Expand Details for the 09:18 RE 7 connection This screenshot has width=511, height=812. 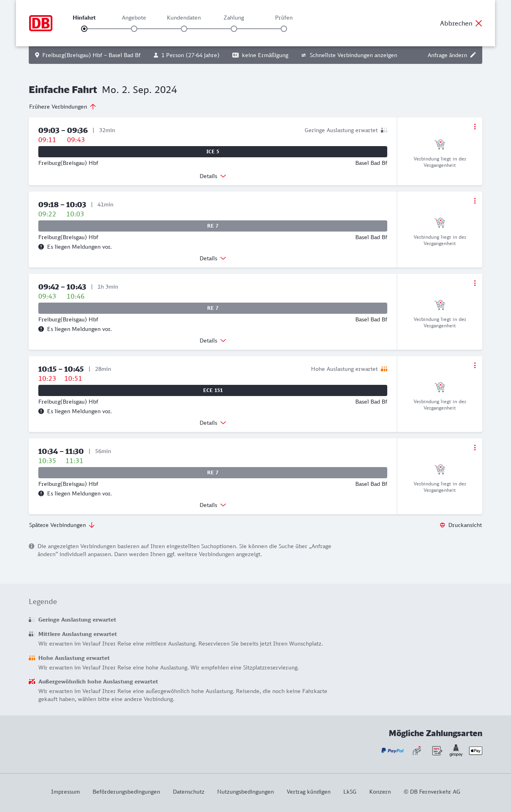click(213, 258)
